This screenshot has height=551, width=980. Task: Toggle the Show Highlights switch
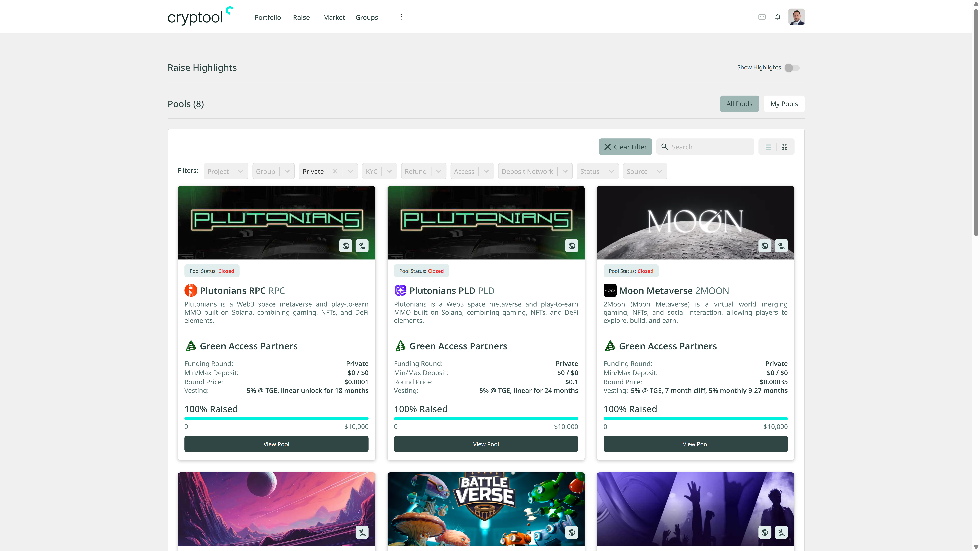click(792, 68)
